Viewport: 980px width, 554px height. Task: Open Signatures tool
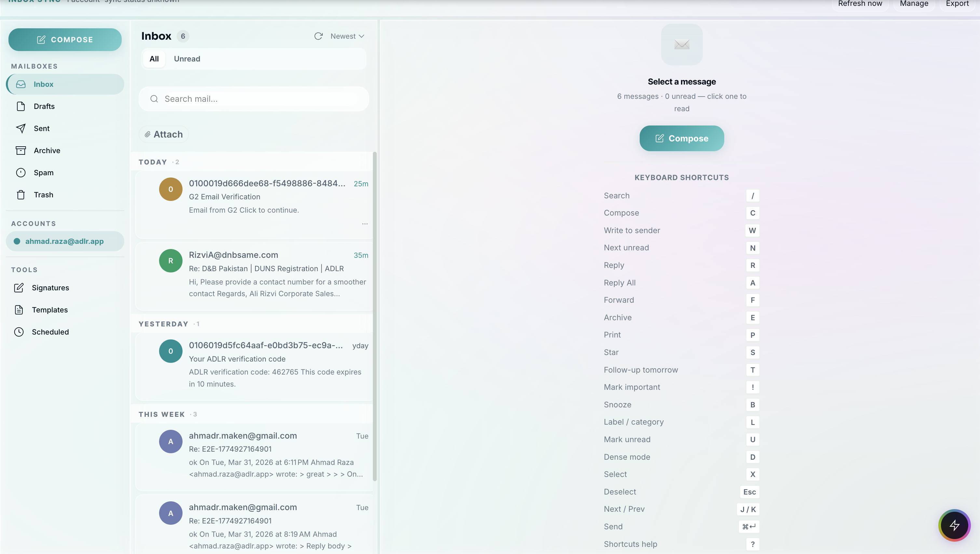tap(50, 288)
